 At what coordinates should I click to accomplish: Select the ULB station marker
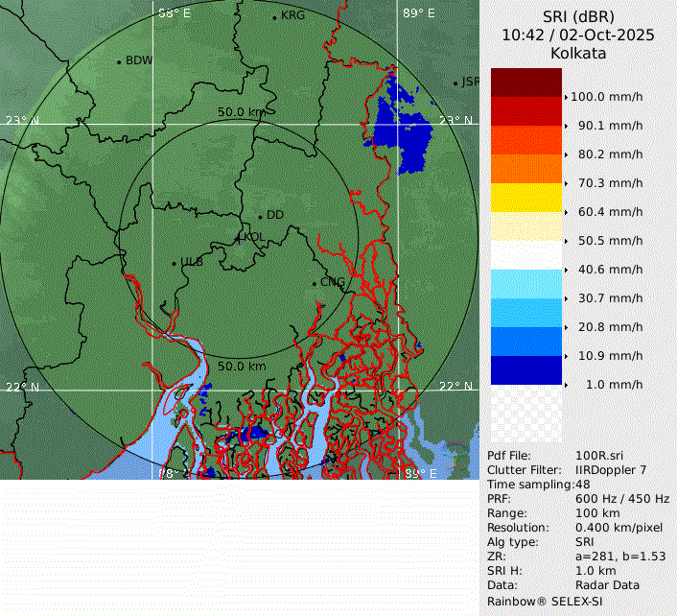point(174,263)
